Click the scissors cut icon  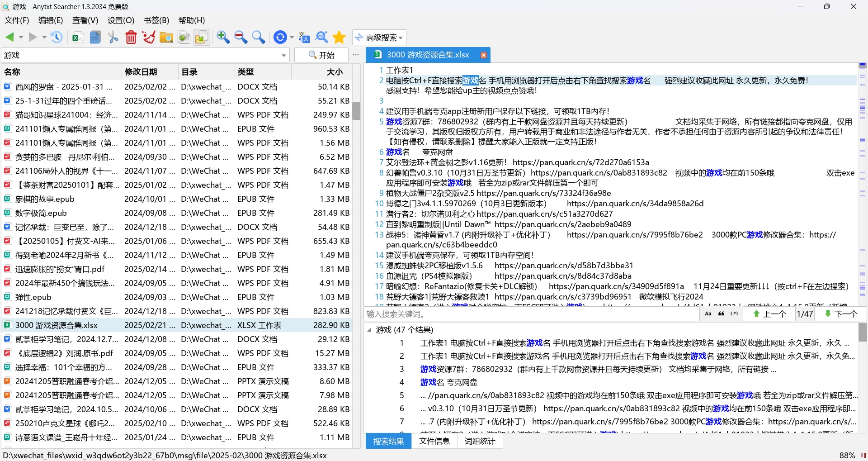coord(113,38)
